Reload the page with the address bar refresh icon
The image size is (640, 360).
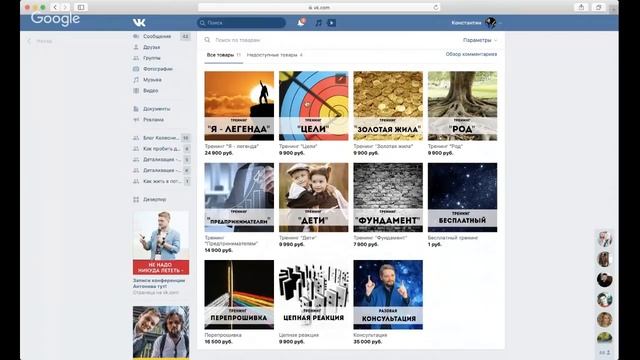(436, 7)
